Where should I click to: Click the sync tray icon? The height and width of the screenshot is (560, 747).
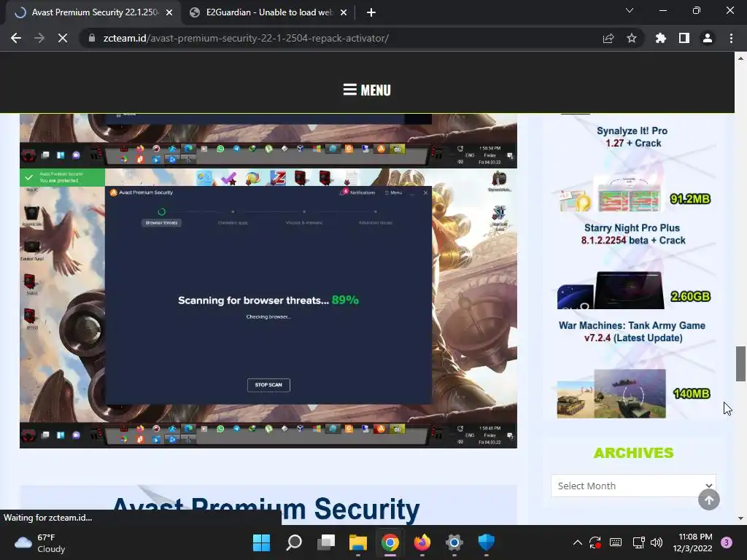[595, 542]
